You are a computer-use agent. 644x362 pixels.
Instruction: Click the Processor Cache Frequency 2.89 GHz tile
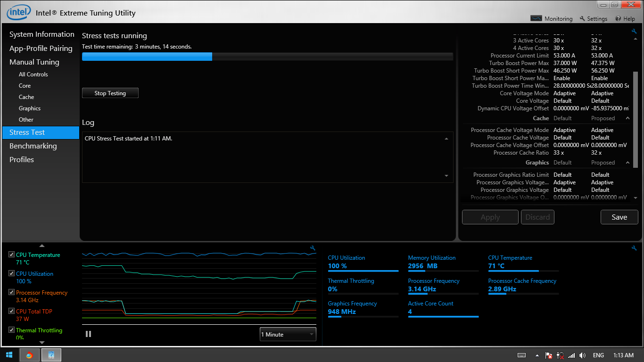point(523,286)
